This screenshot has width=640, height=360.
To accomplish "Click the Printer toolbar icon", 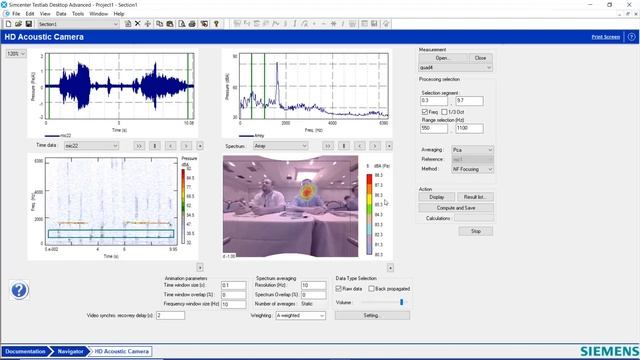I will [192, 24].
